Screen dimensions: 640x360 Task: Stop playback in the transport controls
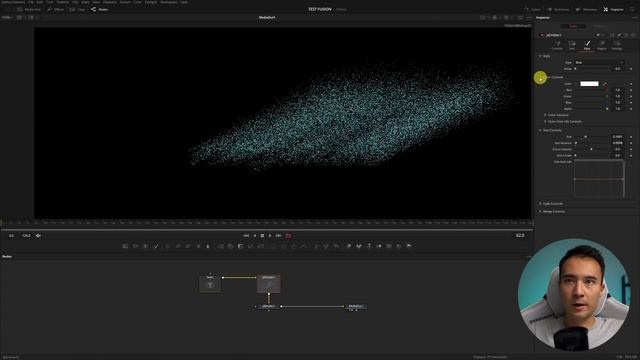click(262, 236)
